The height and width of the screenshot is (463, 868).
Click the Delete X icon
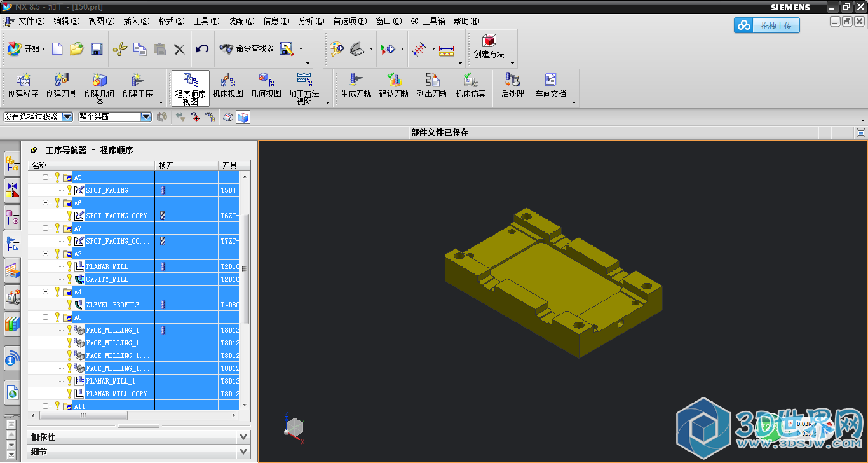pyautogui.click(x=180, y=48)
